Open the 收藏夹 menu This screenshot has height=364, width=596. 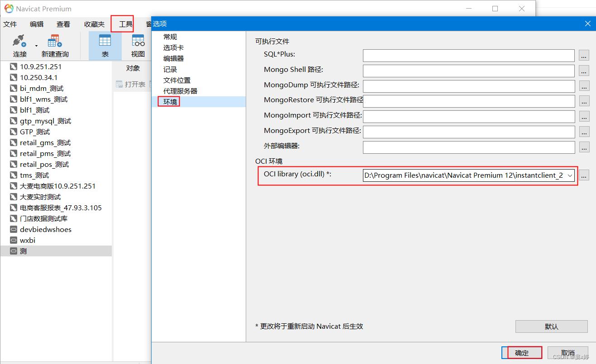94,24
